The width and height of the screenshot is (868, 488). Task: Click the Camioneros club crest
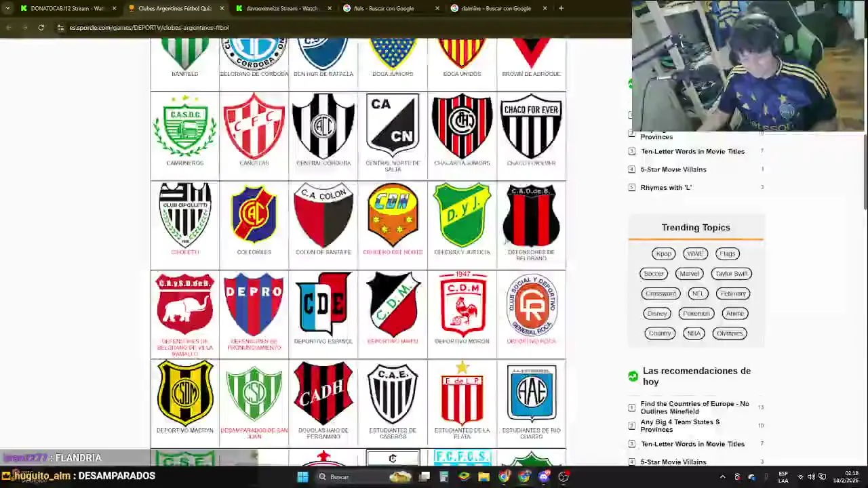(184, 127)
